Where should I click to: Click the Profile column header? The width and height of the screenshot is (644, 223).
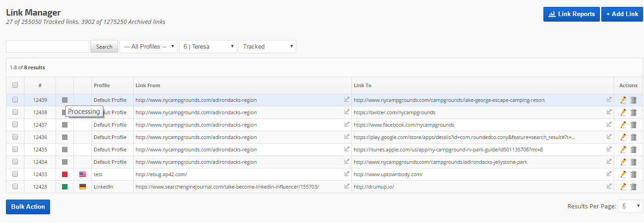click(x=102, y=85)
